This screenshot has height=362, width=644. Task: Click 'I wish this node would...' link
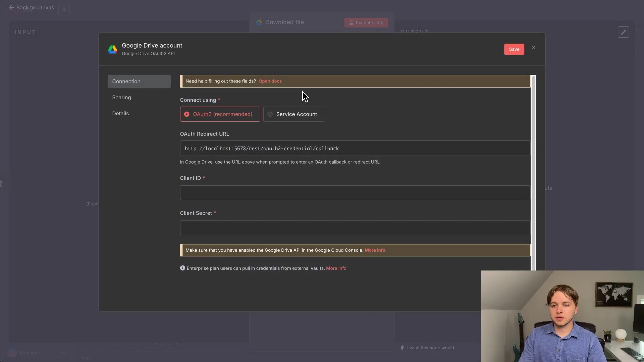(x=432, y=348)
